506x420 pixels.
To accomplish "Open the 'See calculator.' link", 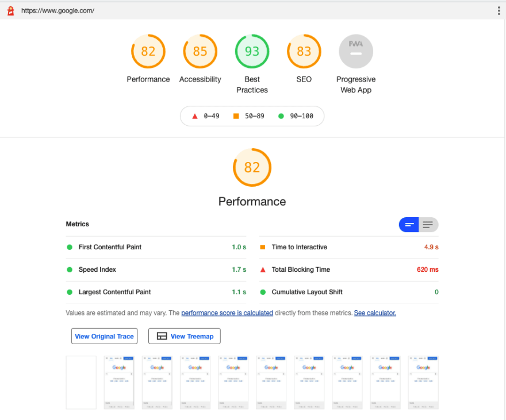I will click(375, 313).
